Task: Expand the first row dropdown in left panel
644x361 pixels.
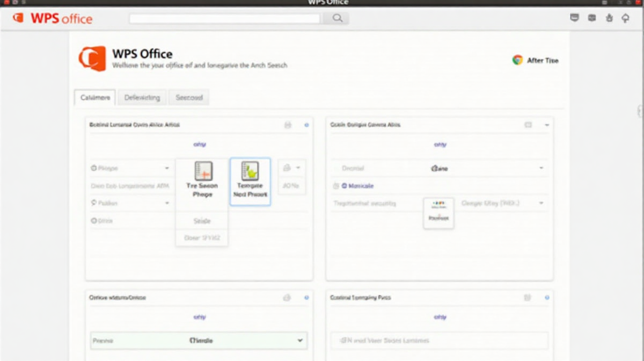Action: 167,168
